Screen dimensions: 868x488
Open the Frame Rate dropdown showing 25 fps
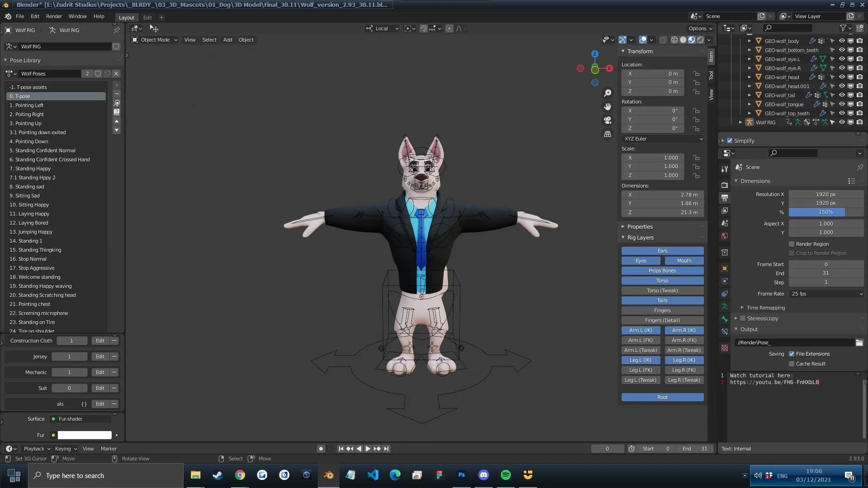pyautogui.click(x=826, y=294)
